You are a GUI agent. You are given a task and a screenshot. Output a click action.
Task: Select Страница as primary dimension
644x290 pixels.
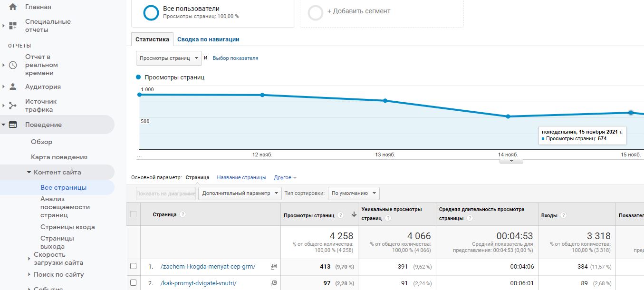pos(197,177)
